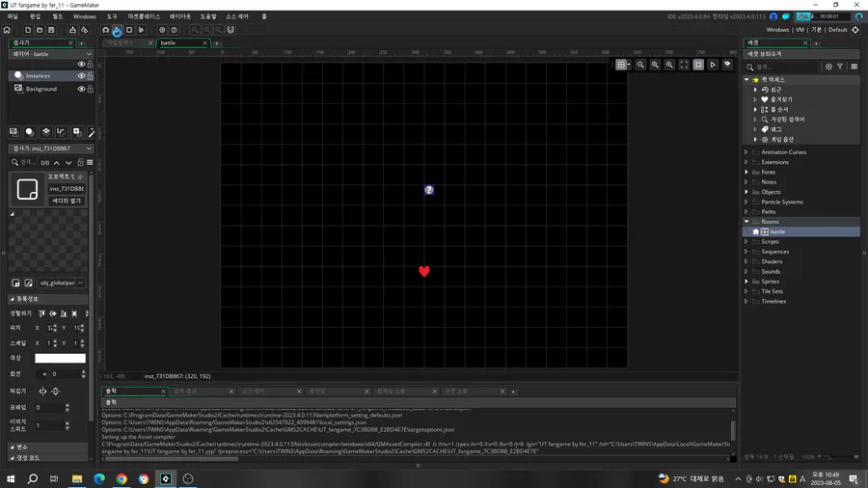Click the white instance colour swatch

tap(61, 359)
